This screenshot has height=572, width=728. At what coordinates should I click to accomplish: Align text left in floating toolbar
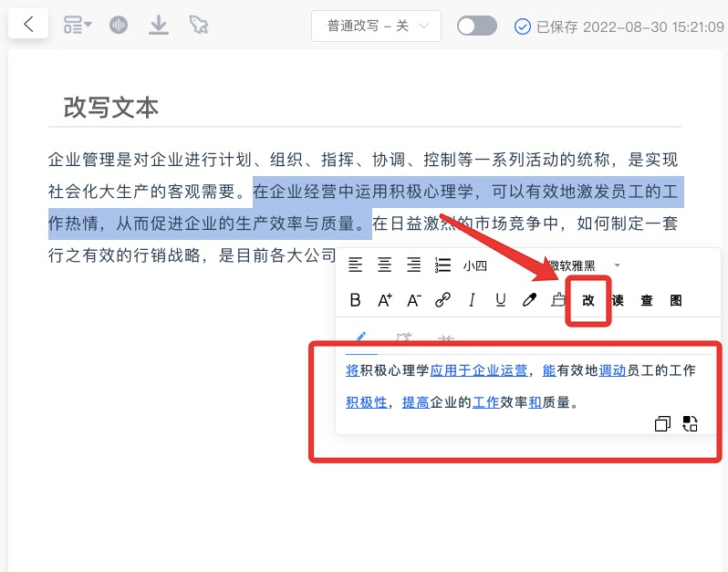pyautogui.click(x=355, y=265)
